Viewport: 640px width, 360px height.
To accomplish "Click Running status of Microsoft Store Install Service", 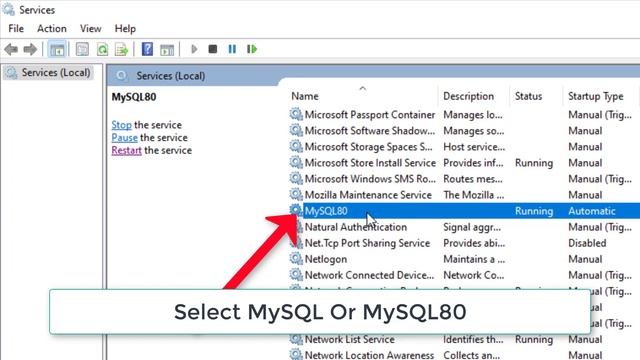I will tap(534, 163).
